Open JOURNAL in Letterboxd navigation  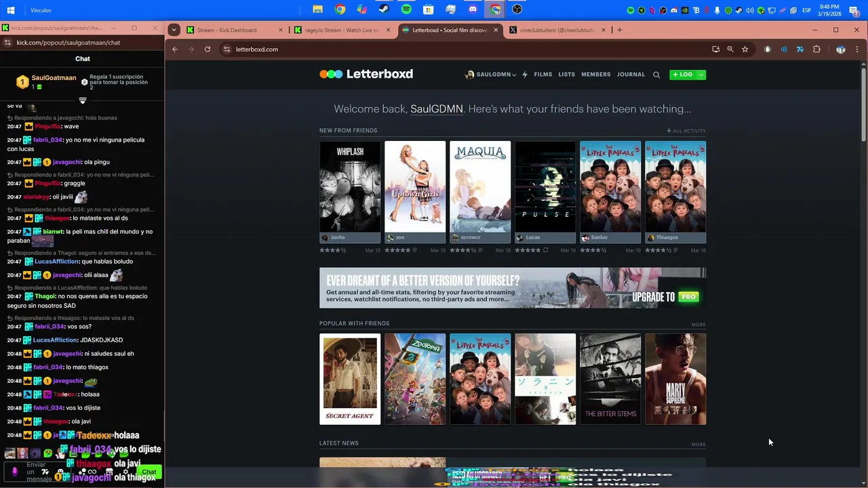[631, 75]
